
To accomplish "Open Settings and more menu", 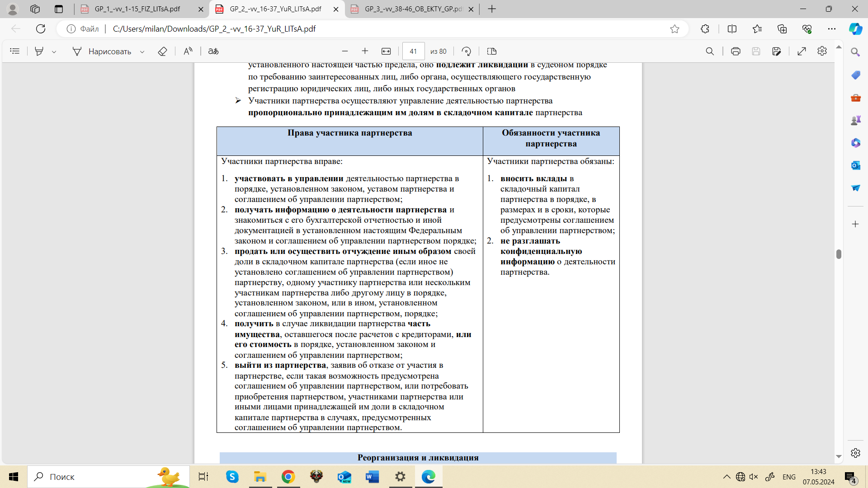I will point(832,29).
